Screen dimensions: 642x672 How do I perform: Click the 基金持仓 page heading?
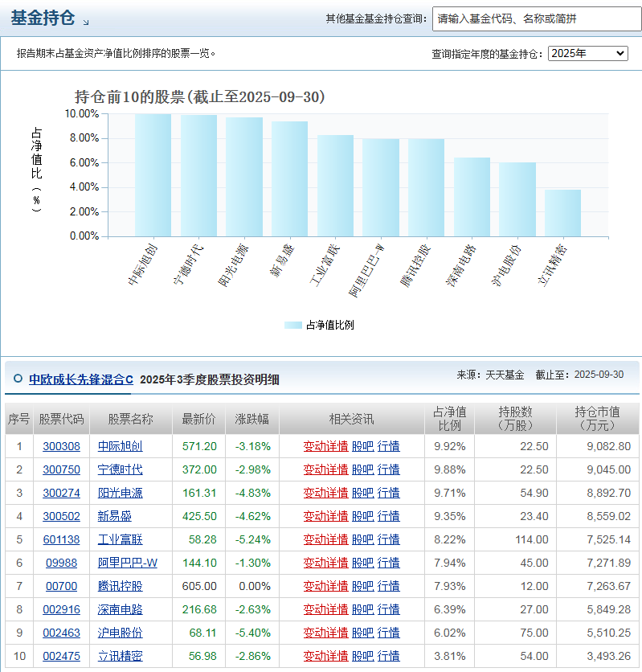pos(43,18)
